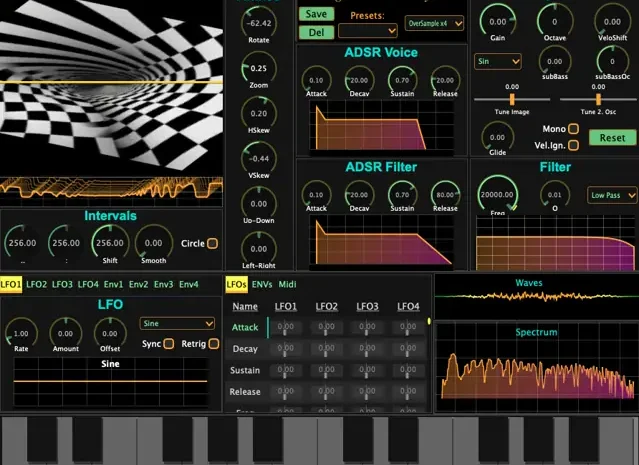This screenshot has width=639, height=465.
Task: Click the ADSR Voice Attack knob
Action: coord(316,80)
